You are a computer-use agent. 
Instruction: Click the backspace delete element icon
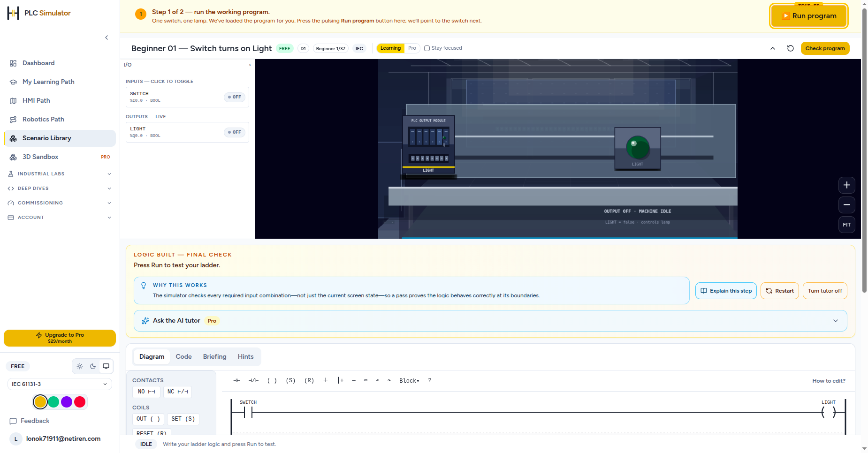click(365, 380)
